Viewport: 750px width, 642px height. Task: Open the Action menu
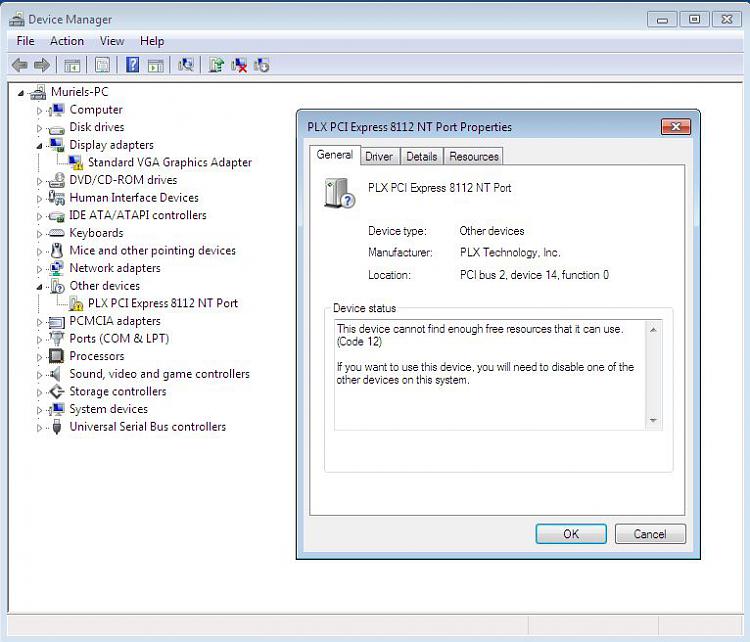[67, 41]
